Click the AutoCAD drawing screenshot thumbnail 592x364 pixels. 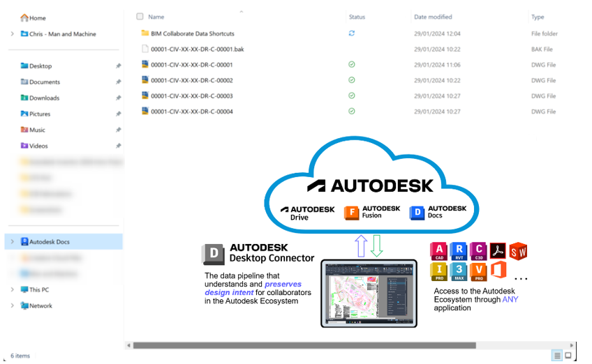369,294
